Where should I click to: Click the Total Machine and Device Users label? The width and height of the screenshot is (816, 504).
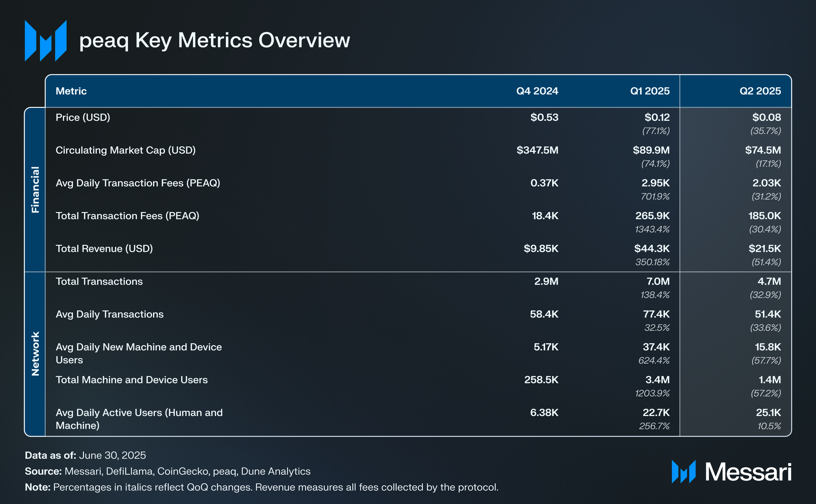coord(131,380)
